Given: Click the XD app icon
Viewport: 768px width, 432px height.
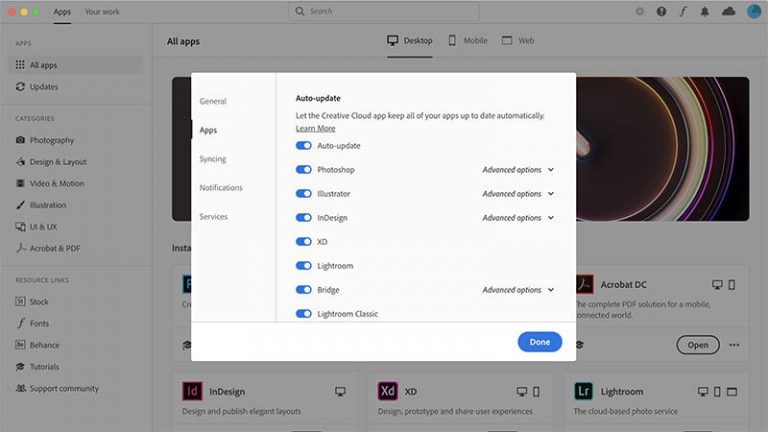Looking at the screenshot, I should (387, 391).
